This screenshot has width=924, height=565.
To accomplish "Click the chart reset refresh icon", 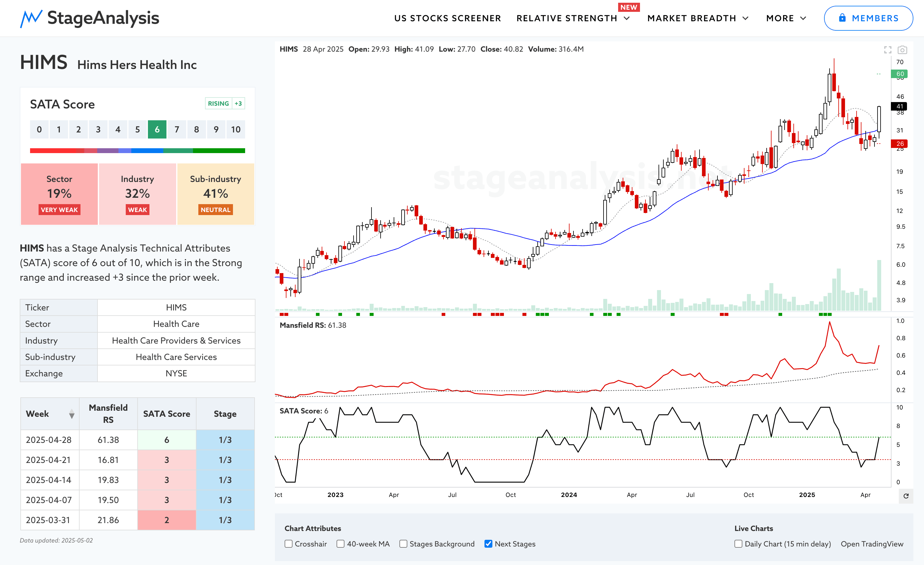I will coord(906,496).
